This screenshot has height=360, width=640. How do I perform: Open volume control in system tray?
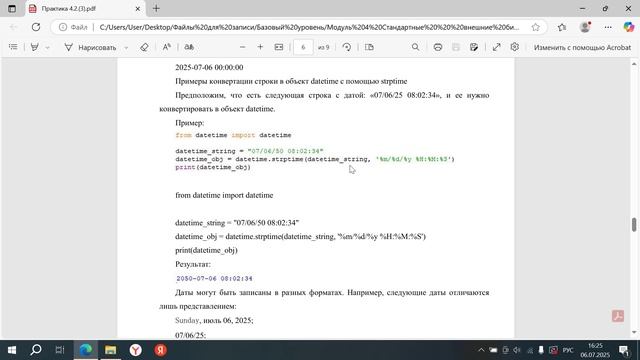(517, 350)
